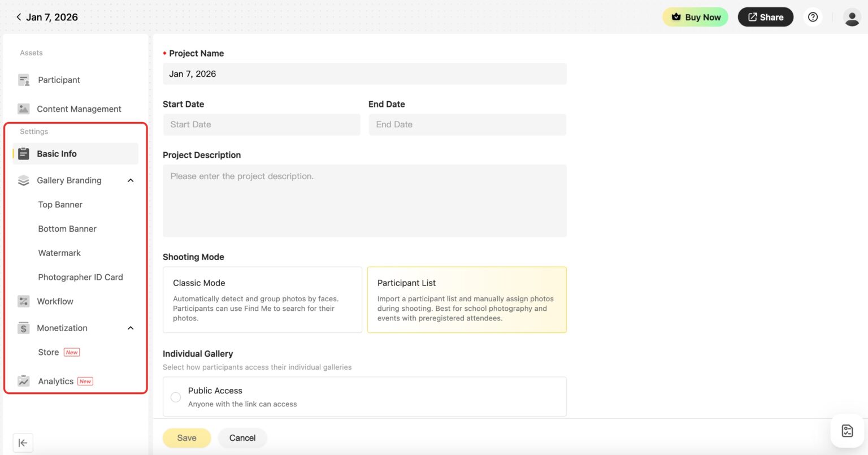Open the End Date picker field
The width and height of the screenshot is (868, 455).
pos(467,124)
